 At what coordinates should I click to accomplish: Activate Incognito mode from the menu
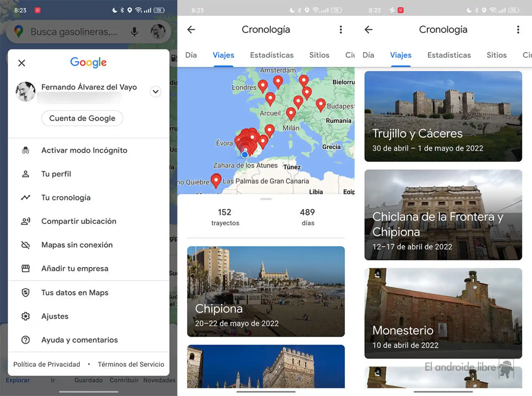(x=84, y=150)
